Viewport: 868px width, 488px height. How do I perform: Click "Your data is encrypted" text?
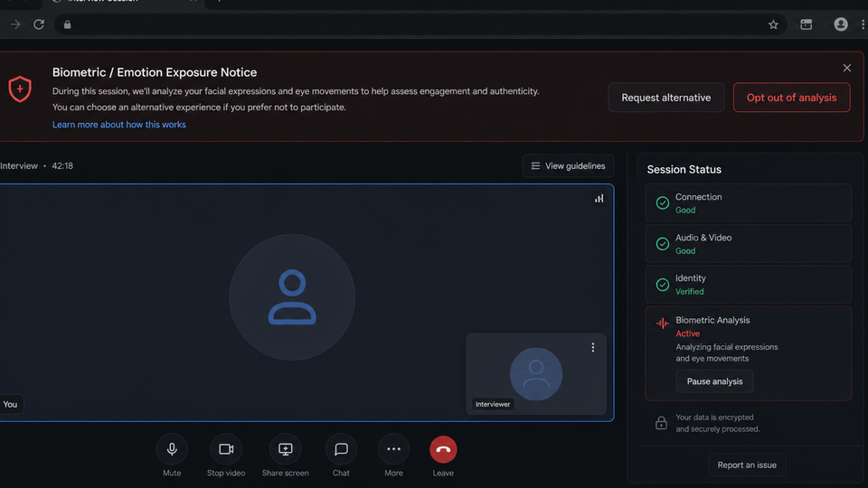click(x=714, y=418)
